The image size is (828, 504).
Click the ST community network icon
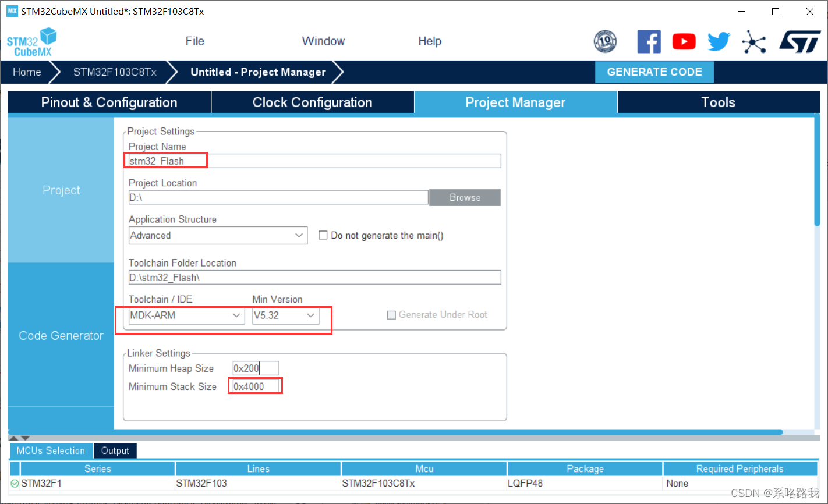click(x=753, y=41)
